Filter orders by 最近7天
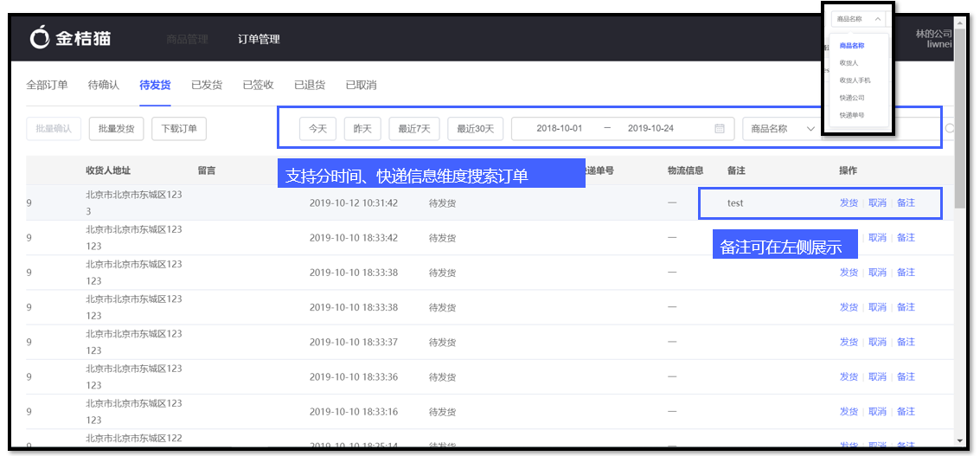 click(x=414, y=129)
